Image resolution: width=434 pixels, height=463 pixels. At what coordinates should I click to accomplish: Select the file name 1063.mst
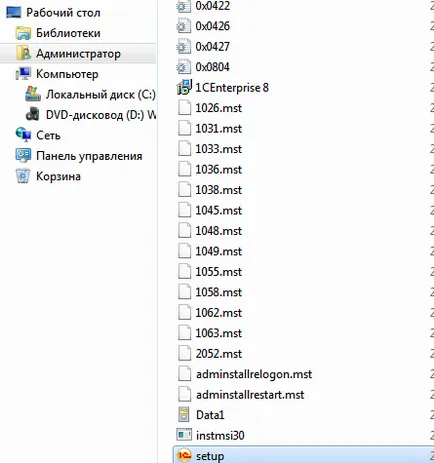click(x=219, y=333)
